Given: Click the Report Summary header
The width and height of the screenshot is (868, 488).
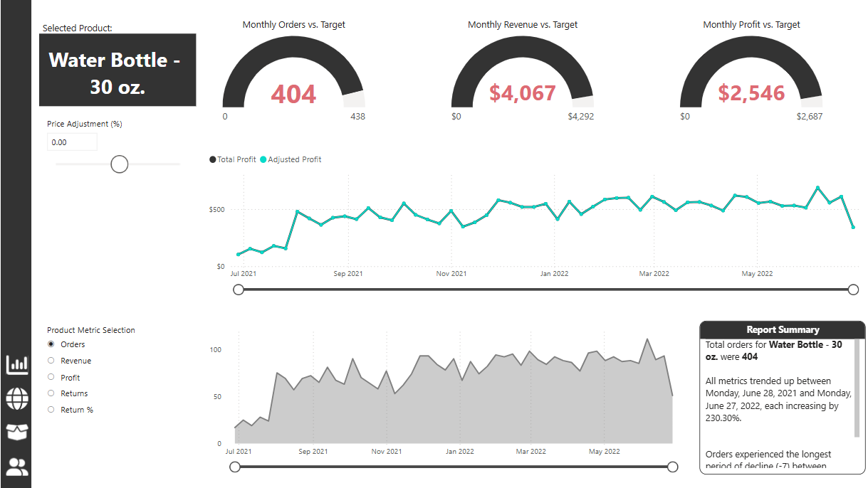Looking at the screenshot, I should pyautogui.click(x=782, y=330).
